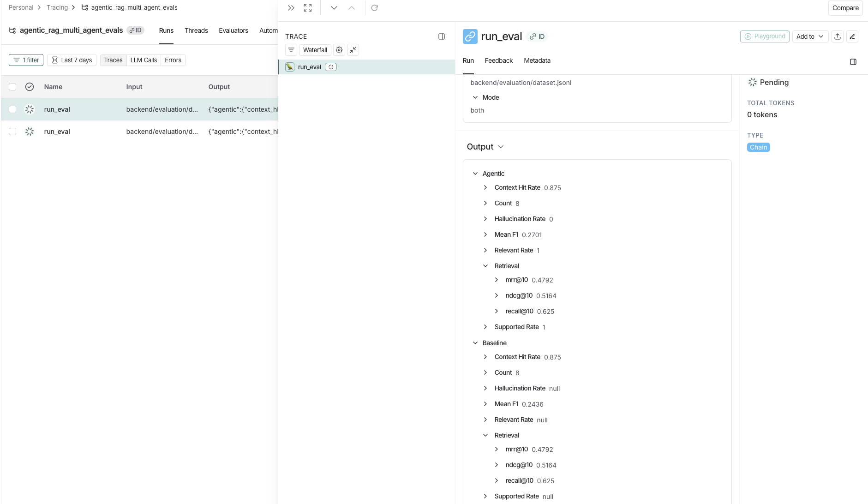The width and height of the screenshot is (868, 504).
Task: Toggle the trace panel layout icon
Action: [441, 36]
